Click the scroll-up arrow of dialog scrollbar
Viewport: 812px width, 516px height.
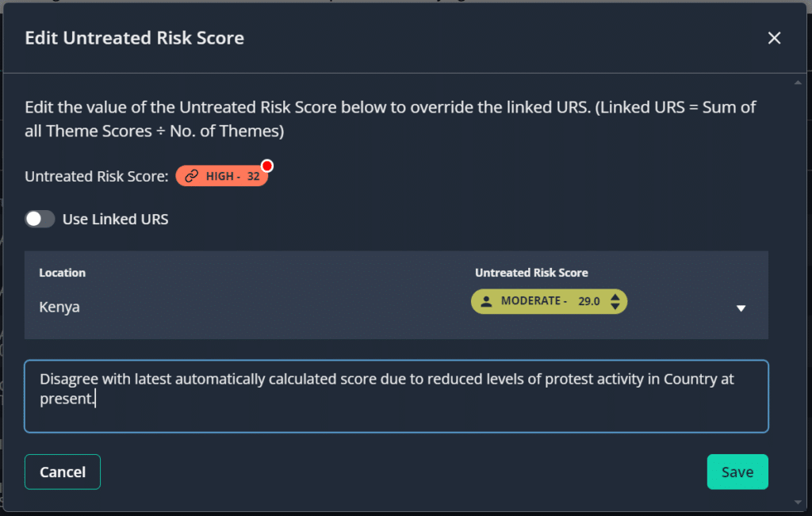coord(798,82)
